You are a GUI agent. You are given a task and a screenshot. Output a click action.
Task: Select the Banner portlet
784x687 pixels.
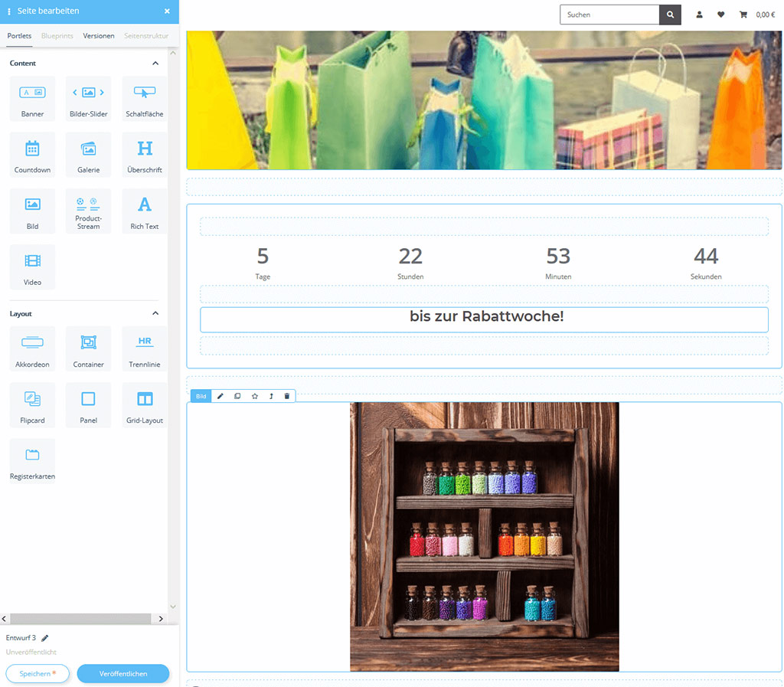click(32, 99)
